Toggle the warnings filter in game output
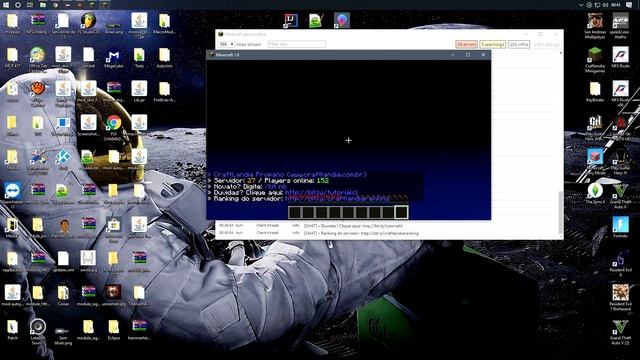The image size is (640, 360). coord(493,44)
